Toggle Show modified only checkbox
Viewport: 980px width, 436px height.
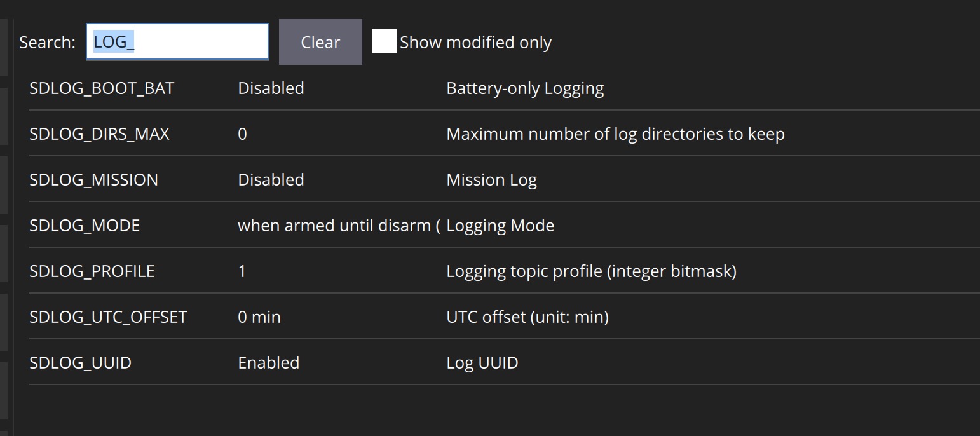click(x=384, y=42)
